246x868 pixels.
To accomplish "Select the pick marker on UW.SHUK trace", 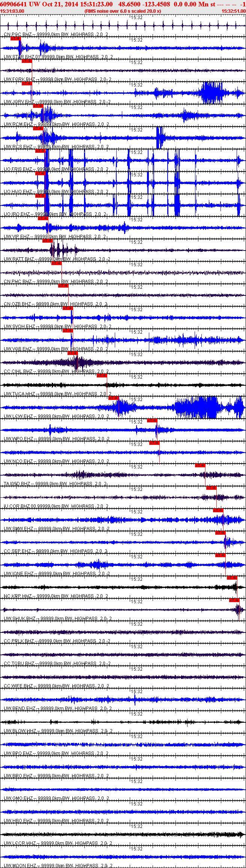I will coord(234,600).
